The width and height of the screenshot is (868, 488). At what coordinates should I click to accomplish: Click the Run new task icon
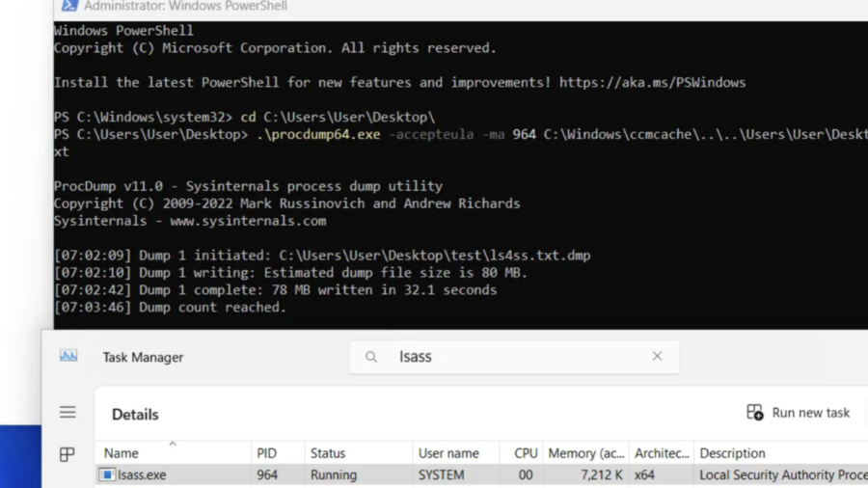pos(754,412)
